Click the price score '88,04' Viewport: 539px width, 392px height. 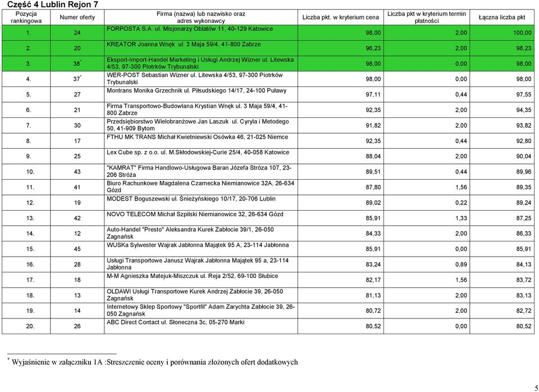pos(373,156)
